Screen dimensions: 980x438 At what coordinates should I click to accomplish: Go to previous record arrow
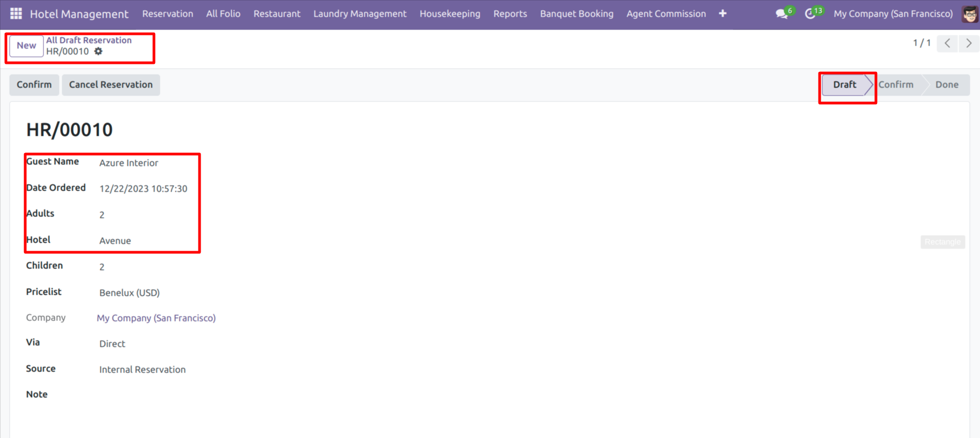pos(947,43)
